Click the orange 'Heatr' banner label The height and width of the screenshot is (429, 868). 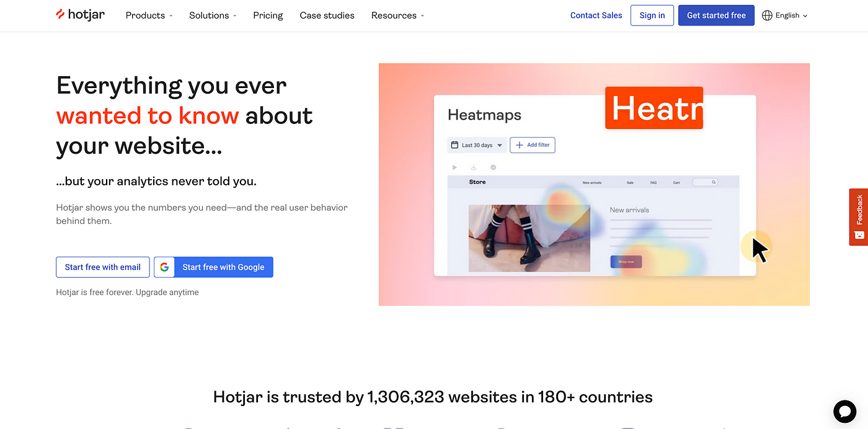click(x=654, y=108)
